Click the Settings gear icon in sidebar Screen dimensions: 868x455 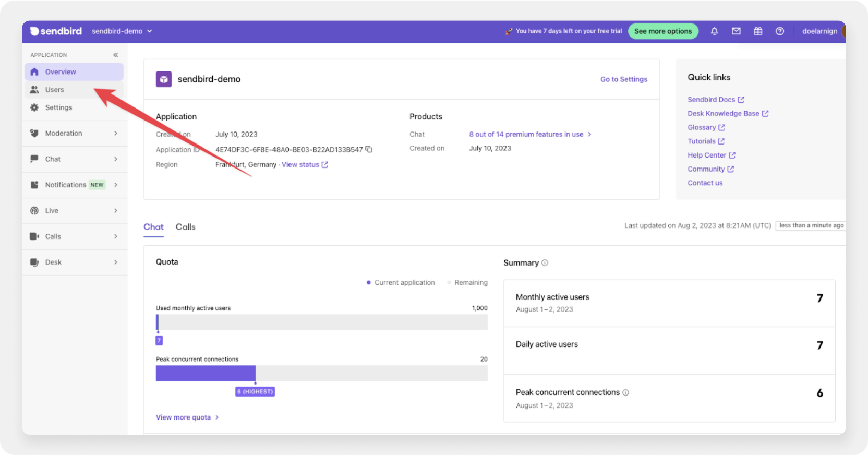[34, 107]
